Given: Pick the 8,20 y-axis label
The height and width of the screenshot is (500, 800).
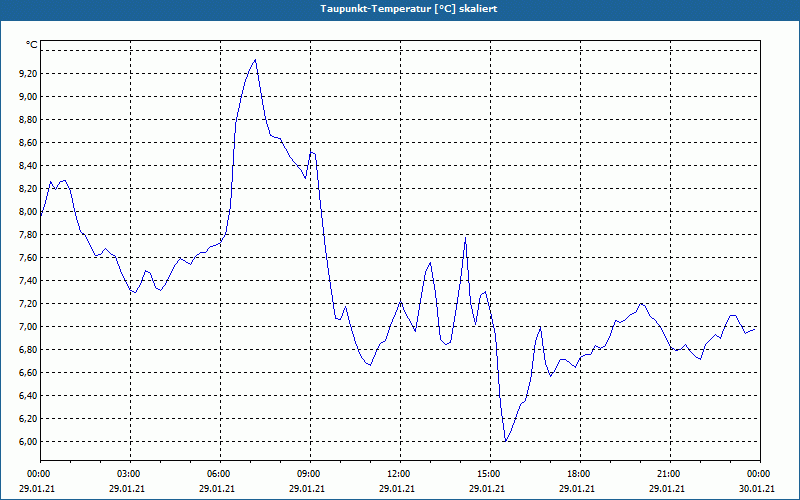Looking at the screenshot, I should pyautogui.click(x=28, y=189).
